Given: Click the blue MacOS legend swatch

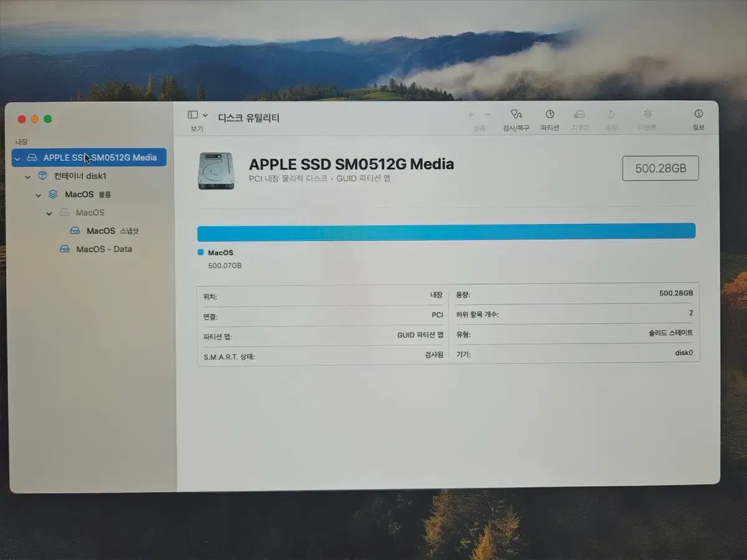Looking at the screenshot, I should click(x=200, y=252).
